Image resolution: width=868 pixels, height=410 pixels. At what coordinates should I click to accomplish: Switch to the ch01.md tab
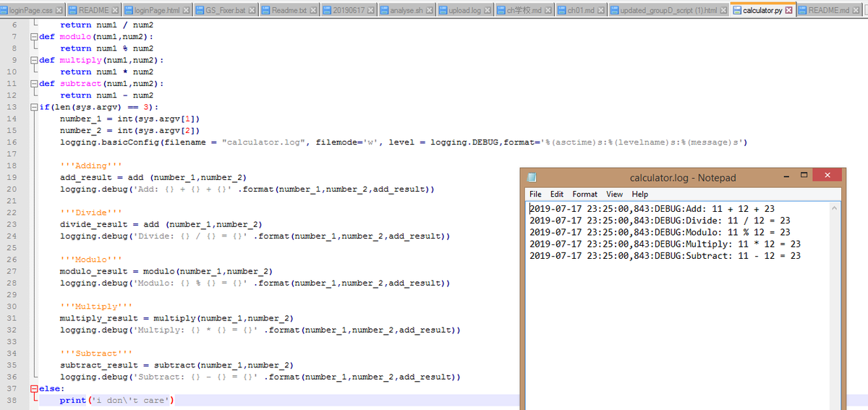point(581,11)
